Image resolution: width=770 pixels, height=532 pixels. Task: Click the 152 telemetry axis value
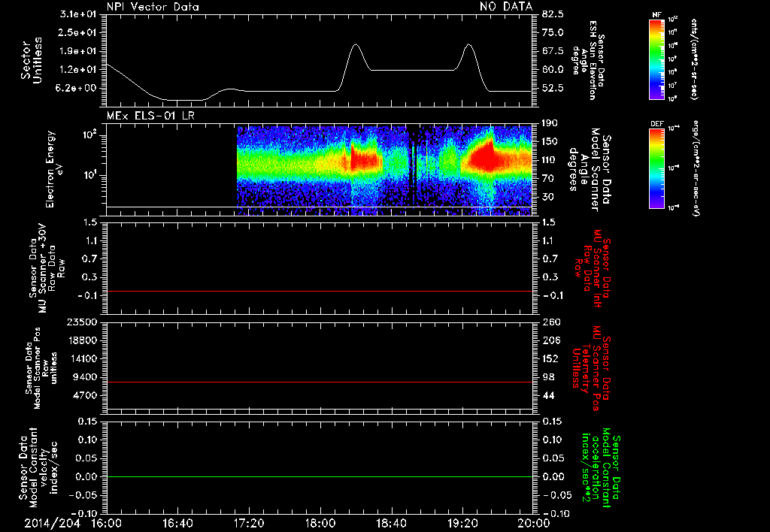(551, 358)
